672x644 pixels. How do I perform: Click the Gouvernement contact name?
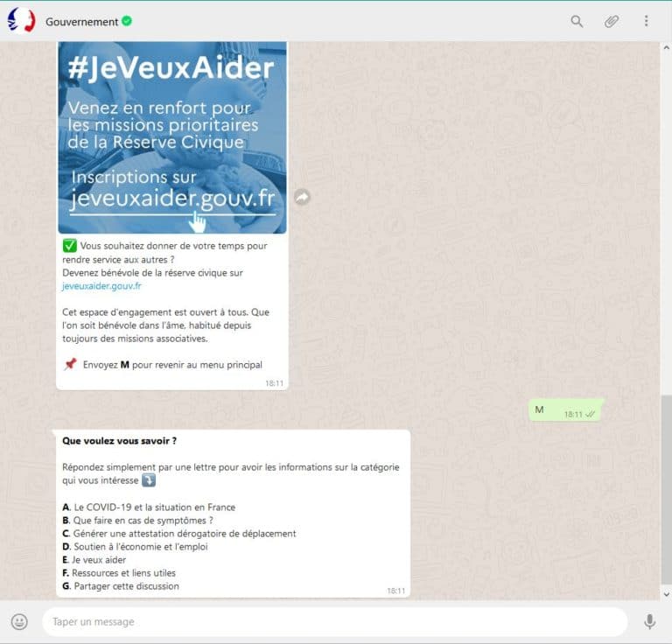[81, 22]
